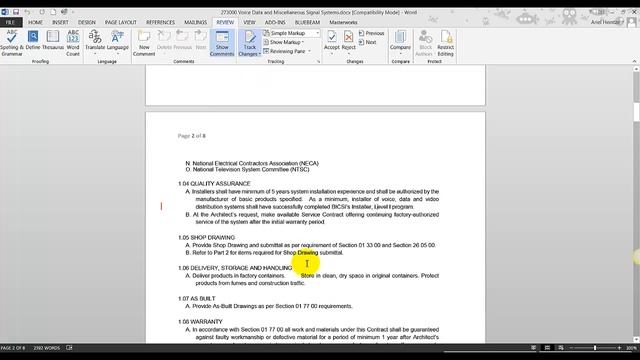Collapse the ribbon with the chevron
Screen dimensions: 640x360
(x=634, y=61)
